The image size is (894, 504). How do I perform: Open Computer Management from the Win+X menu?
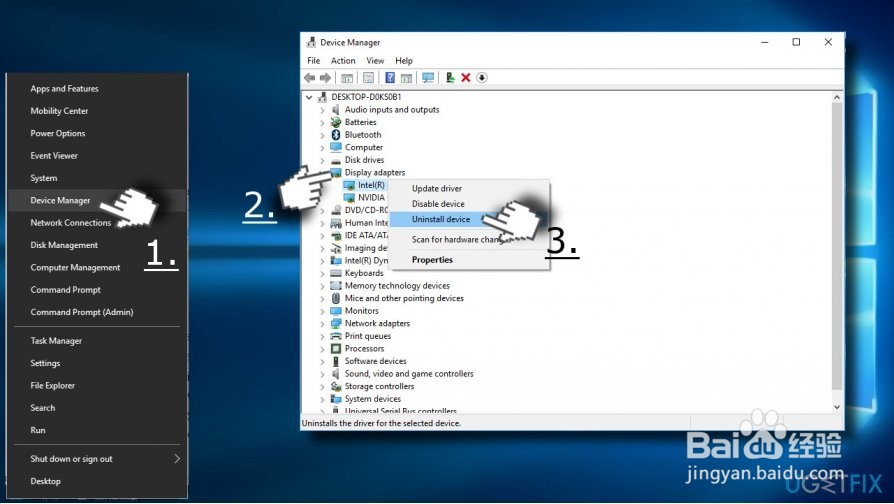[75, 267]
